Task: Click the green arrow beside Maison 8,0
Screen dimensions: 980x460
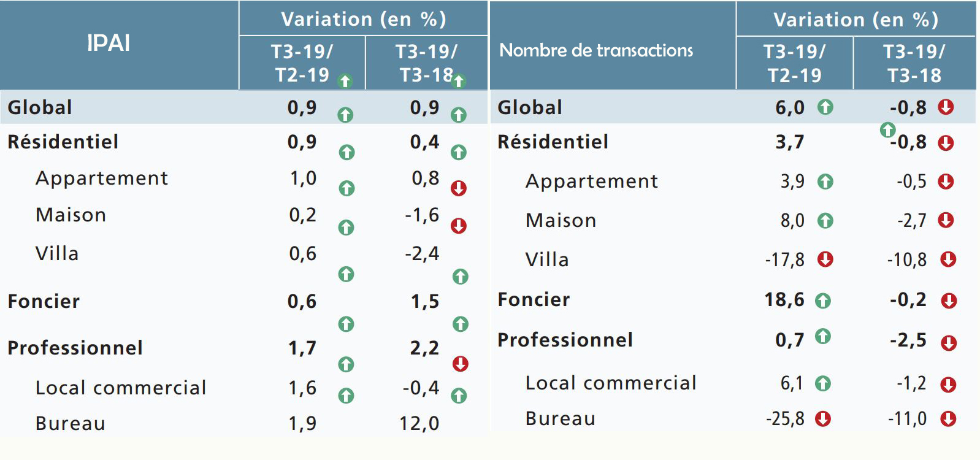Action: coord(825,220)
